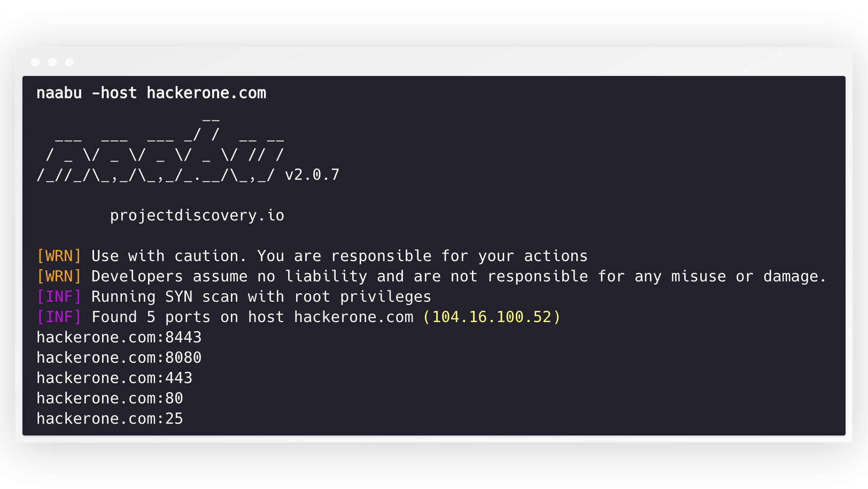
Task: Click the light gray window title bar
Action: (x=428, y=61)
